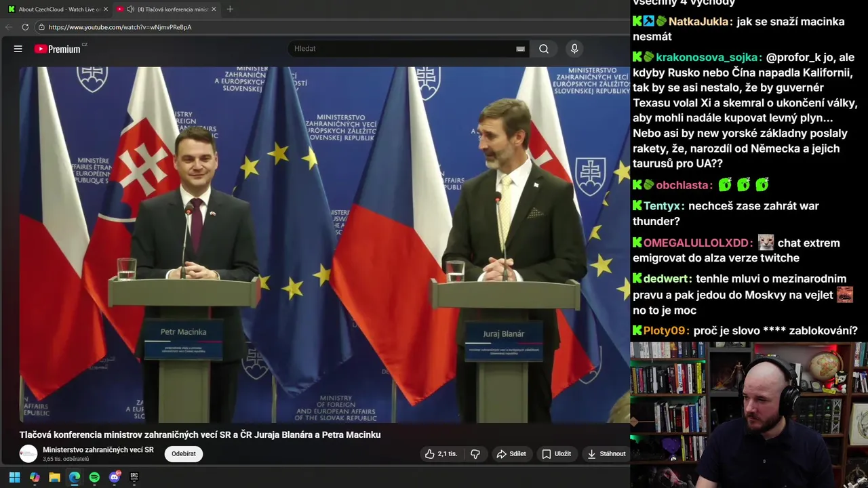Reload the page with refresh icon
Viewport: 868px width, 488px height.
pyautogui.click(x=25, y=27)
